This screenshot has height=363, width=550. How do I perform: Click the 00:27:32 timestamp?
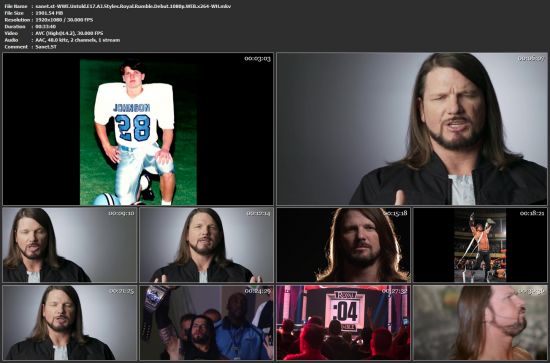pos(395,291)
